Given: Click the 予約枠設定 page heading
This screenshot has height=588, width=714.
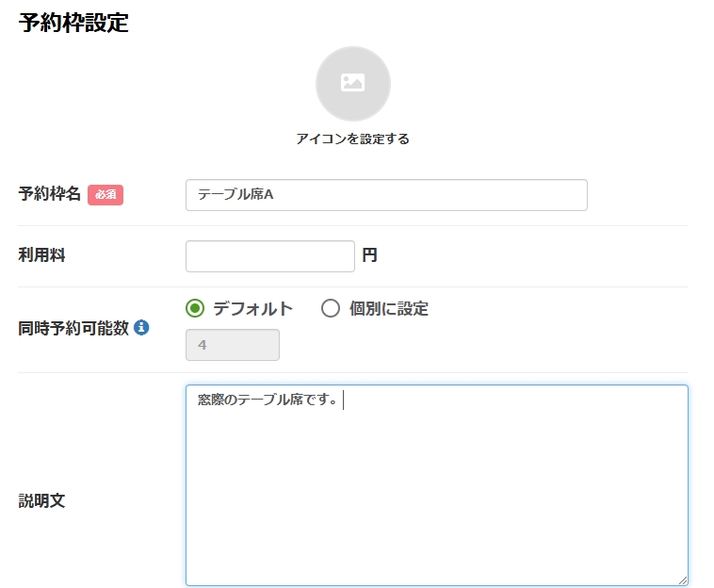Looking at the screenshot, I should [73, 24].
